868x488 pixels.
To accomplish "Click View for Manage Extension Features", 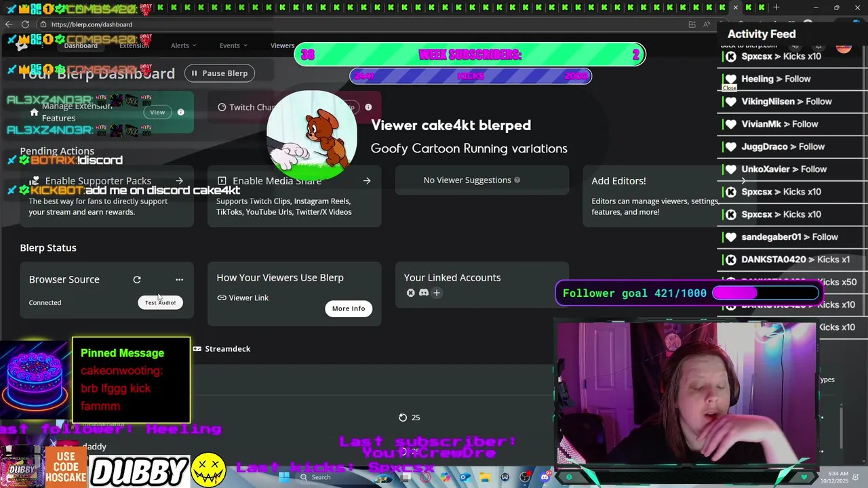I will 157,113.
